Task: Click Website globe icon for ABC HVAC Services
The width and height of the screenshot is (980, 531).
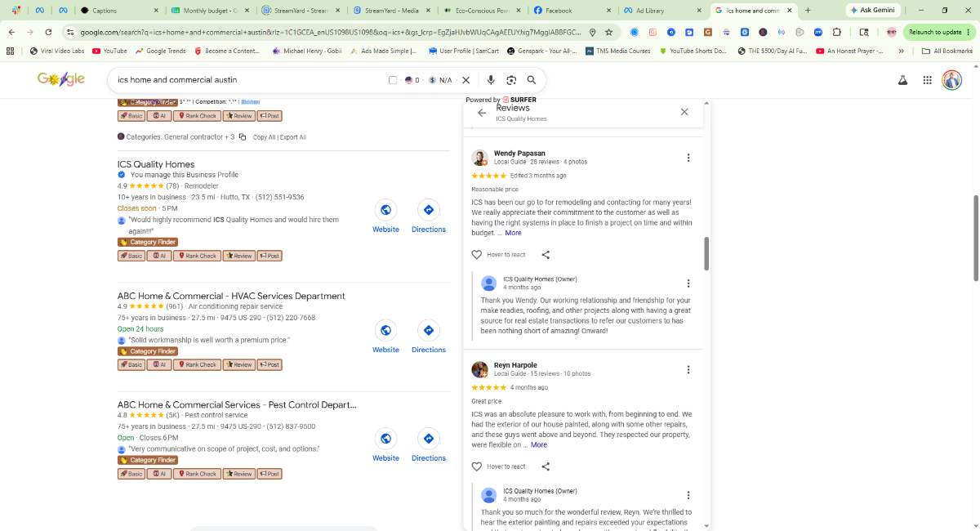Action: click(385, 330)
